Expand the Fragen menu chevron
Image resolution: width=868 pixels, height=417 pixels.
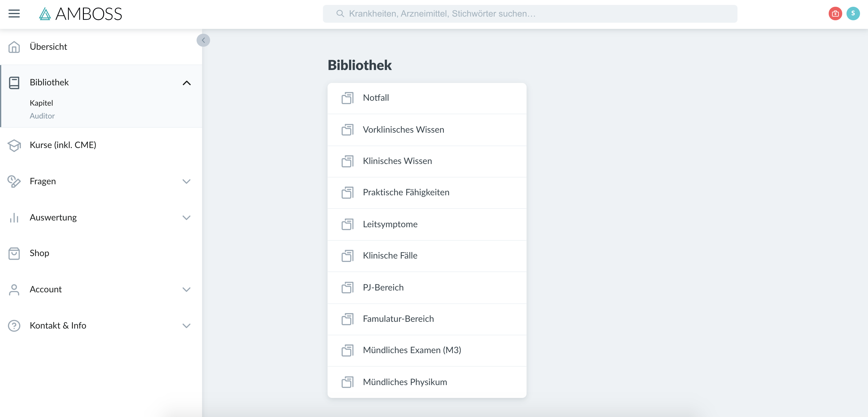tap(186, 181)
